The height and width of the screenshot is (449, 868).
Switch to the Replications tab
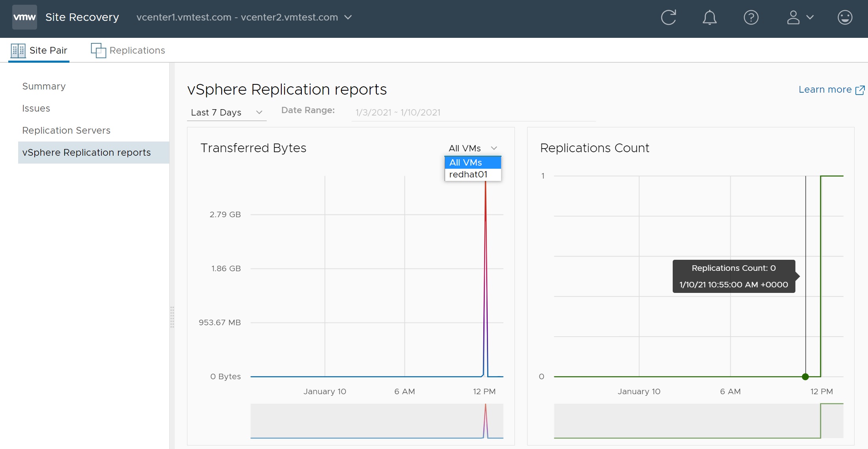pos(137,50)
